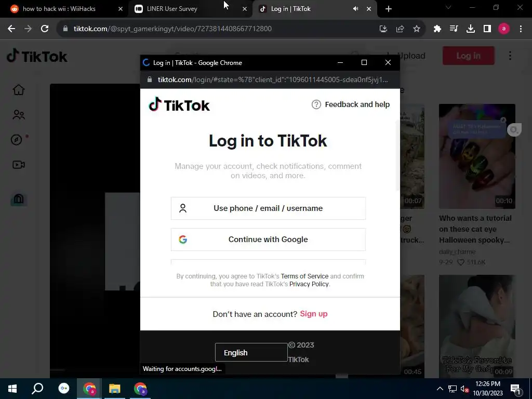This screenshot has height=399, width=532.
Task: Click clock showing 12:26 PM
Action: pyautogui.click(x=487, y=384)
